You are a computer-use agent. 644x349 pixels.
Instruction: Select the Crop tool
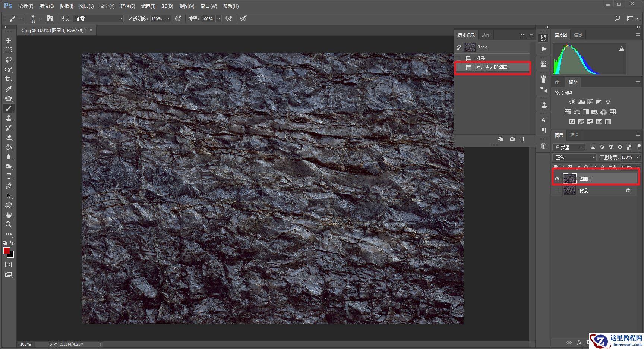click(x=9, y=79)
